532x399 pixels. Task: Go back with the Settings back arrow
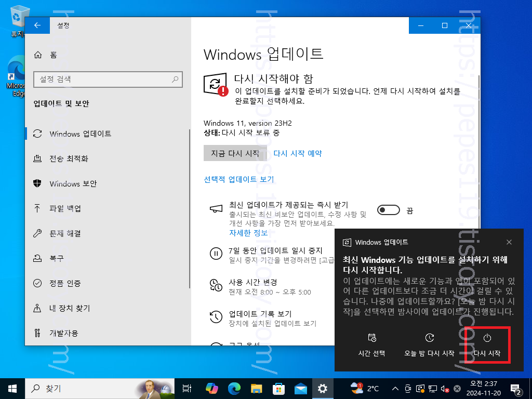[x=37, y=25]
